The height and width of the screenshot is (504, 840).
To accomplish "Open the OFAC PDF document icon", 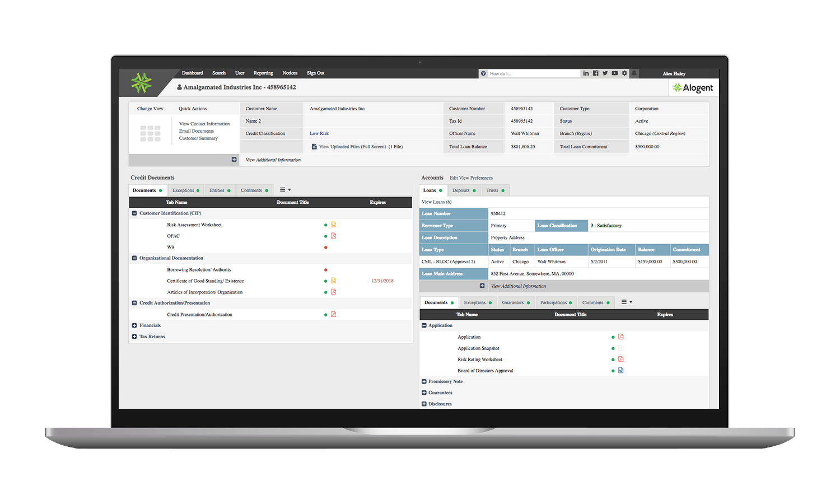I will click(333, 236).
